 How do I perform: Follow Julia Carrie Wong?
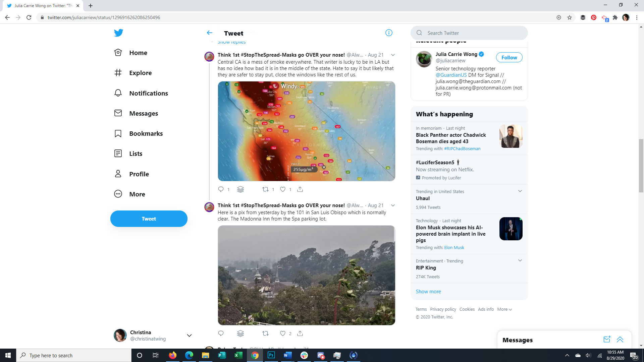(509, 58)
